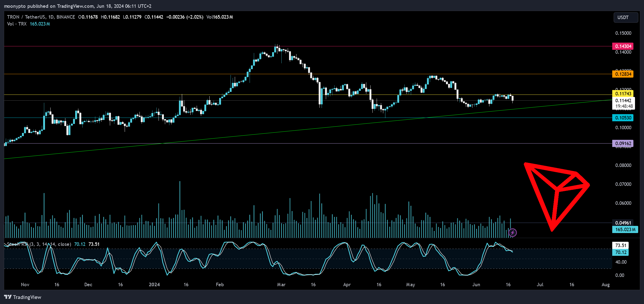Click the Vol165.023 M header value
The width and height of the screenshot is (644, 304).
pos(220,17)
